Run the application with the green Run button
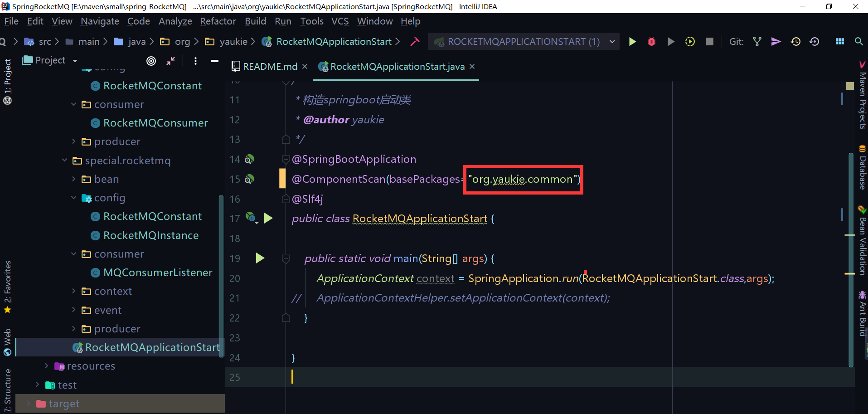This screenshot has width=868, height=414. click(632, 42)
